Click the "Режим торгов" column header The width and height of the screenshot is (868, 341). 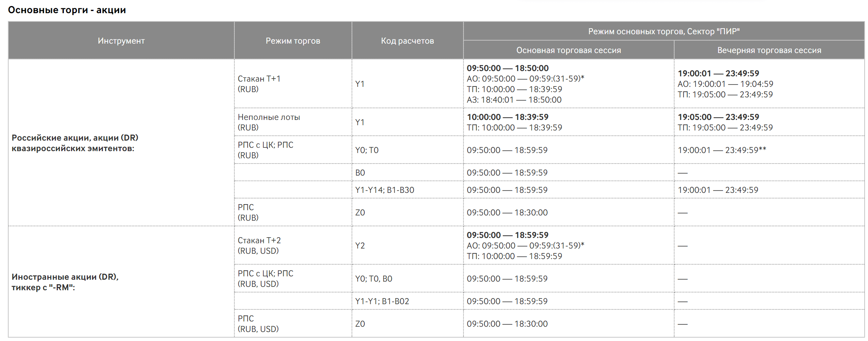[x=293, y=41]
